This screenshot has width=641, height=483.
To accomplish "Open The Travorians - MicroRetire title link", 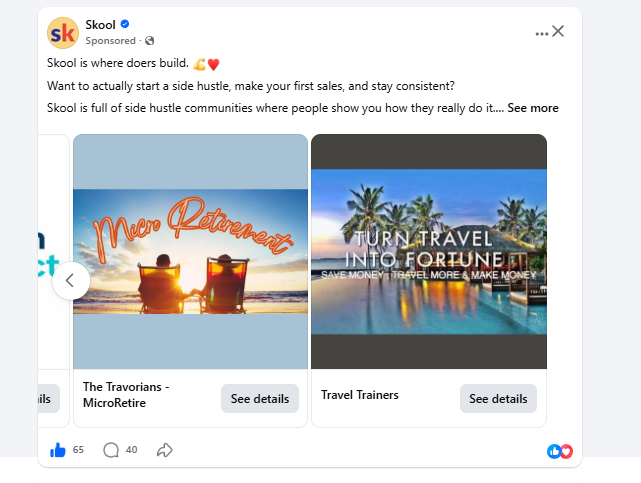I will 126,395.
